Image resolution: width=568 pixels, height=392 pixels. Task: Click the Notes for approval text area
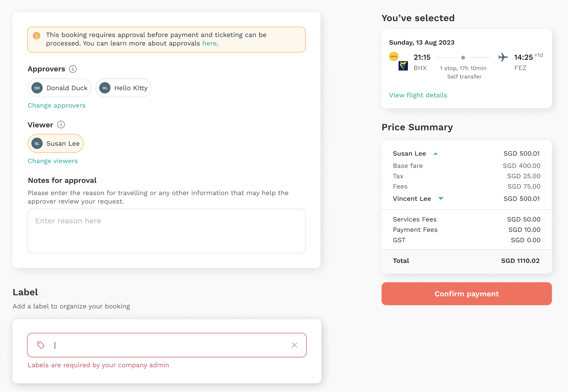tap(167, 231)
